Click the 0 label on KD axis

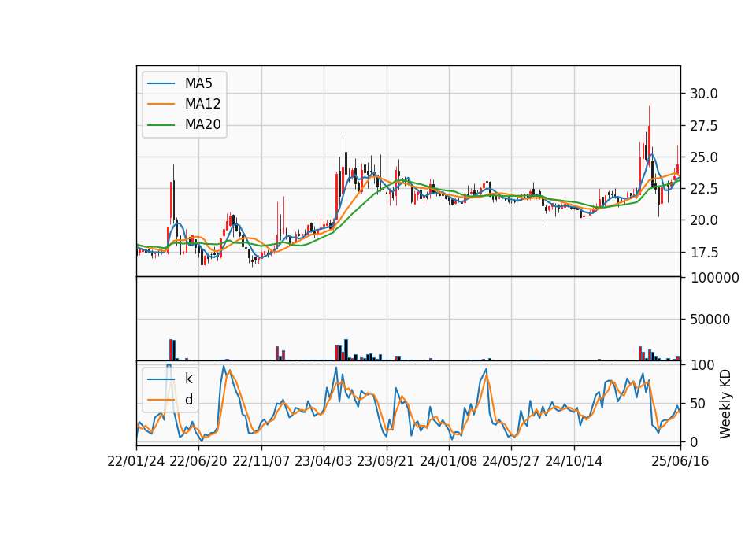coord(694,442)
